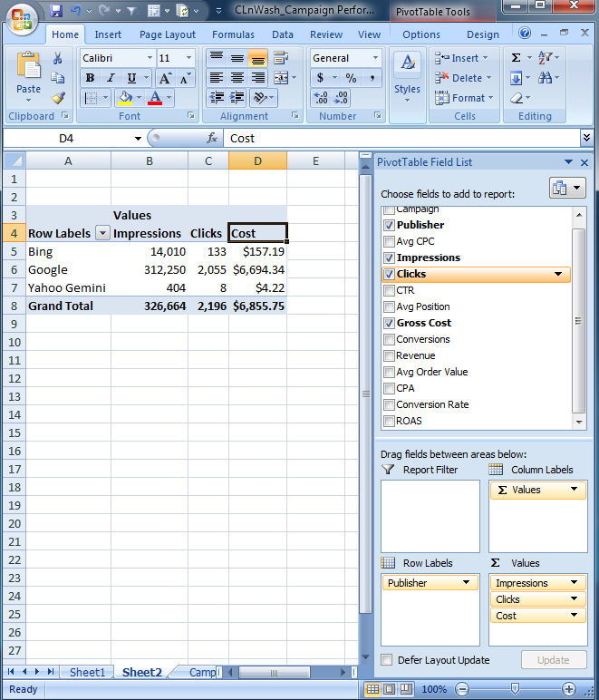
Task: Merge and center cells icon
Action: (x=281, y=78)
